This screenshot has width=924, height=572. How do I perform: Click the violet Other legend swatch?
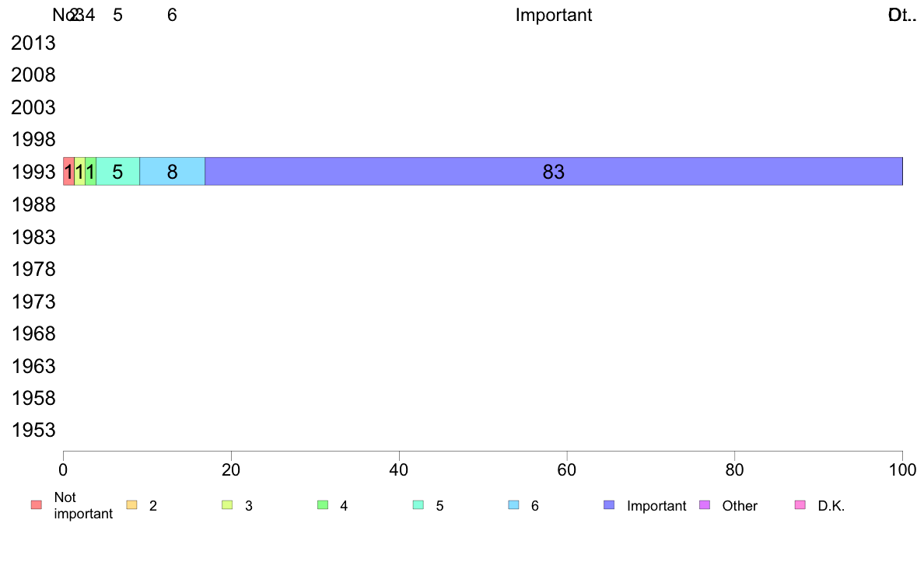tap(705, 505)
